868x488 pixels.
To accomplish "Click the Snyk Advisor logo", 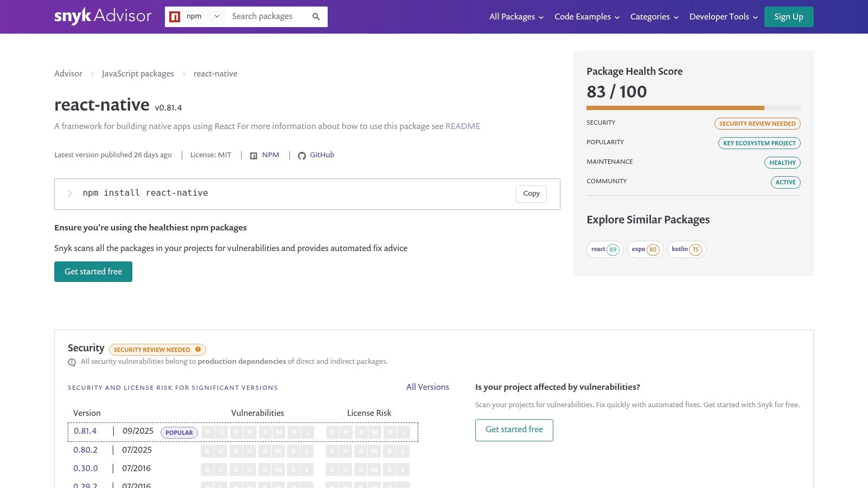I will (x=103, y=16).
